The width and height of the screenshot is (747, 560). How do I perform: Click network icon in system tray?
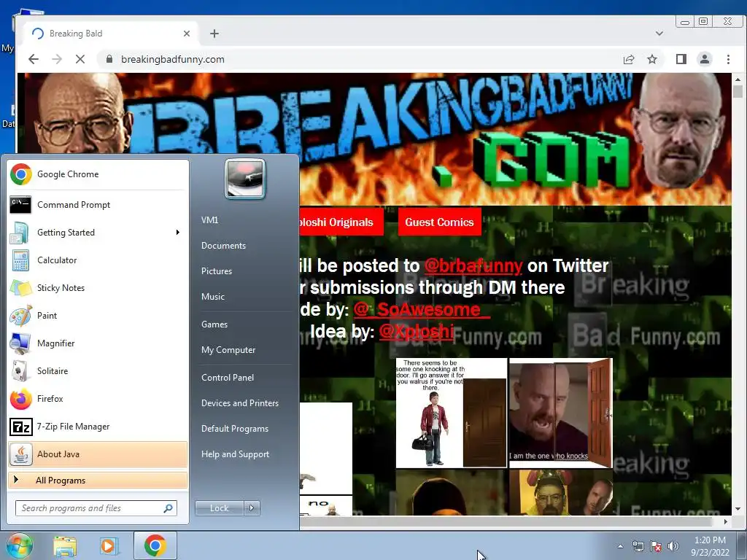click(x=638, y=546)
